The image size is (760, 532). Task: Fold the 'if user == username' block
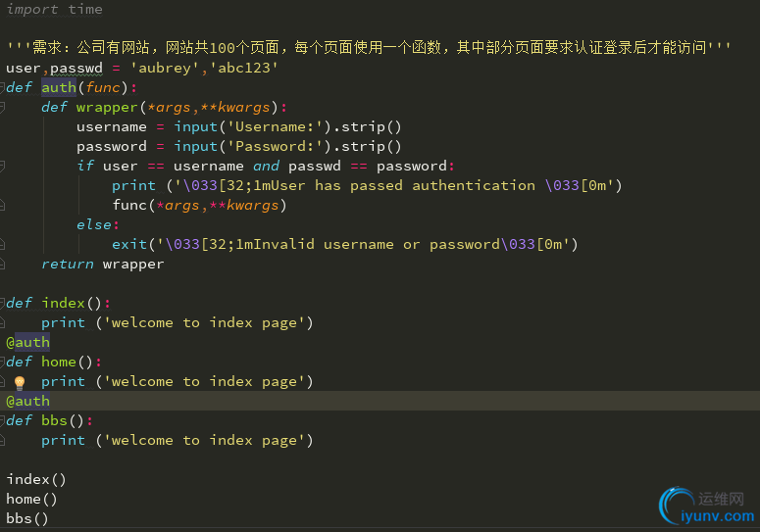(x=3, y=167)
